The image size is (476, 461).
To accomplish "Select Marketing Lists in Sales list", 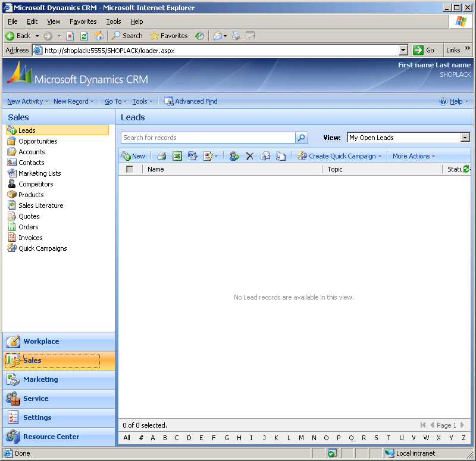I will tap(39, 173).
